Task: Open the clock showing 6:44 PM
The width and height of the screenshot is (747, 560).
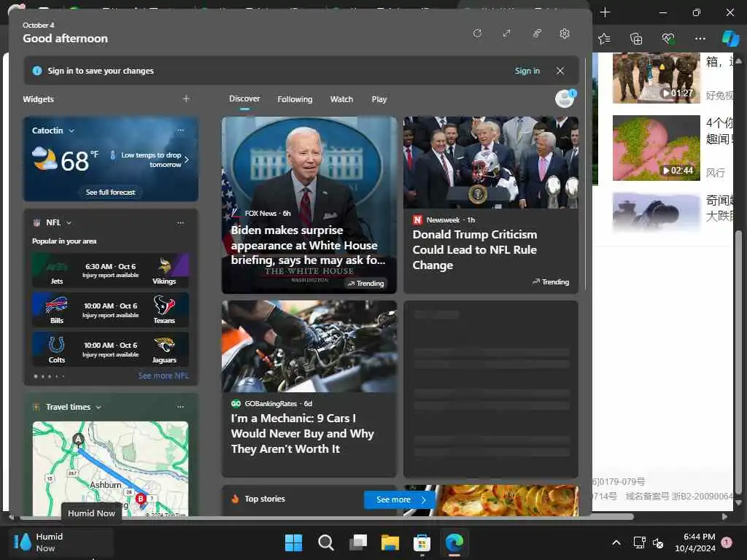Action: click(x=695, y=542)
